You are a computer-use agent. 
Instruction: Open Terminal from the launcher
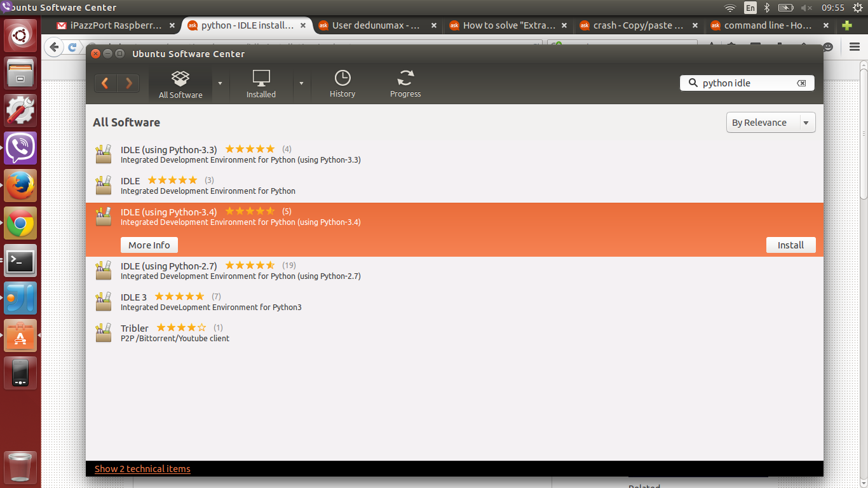tap(20, 261)
